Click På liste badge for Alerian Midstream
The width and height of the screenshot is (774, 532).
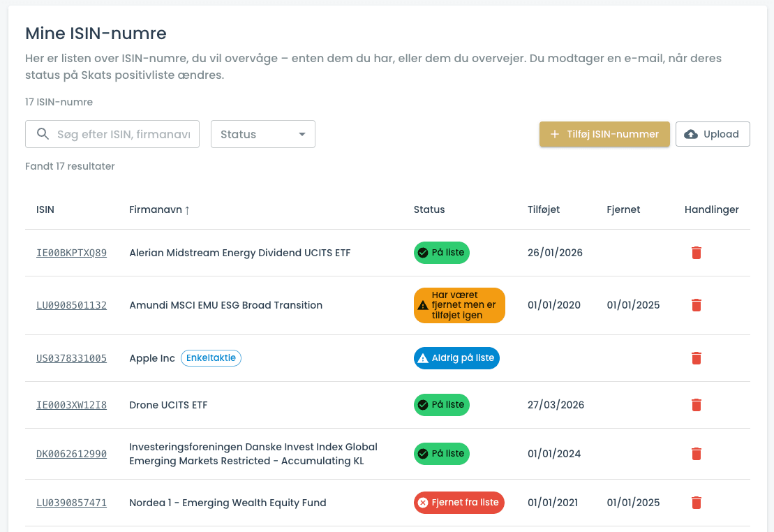click(441, 253)
